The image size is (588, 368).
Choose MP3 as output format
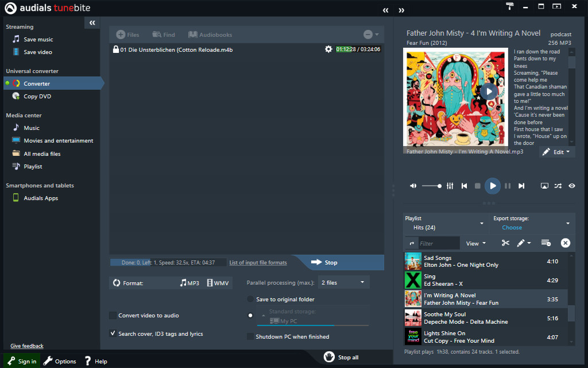[189, 283]
